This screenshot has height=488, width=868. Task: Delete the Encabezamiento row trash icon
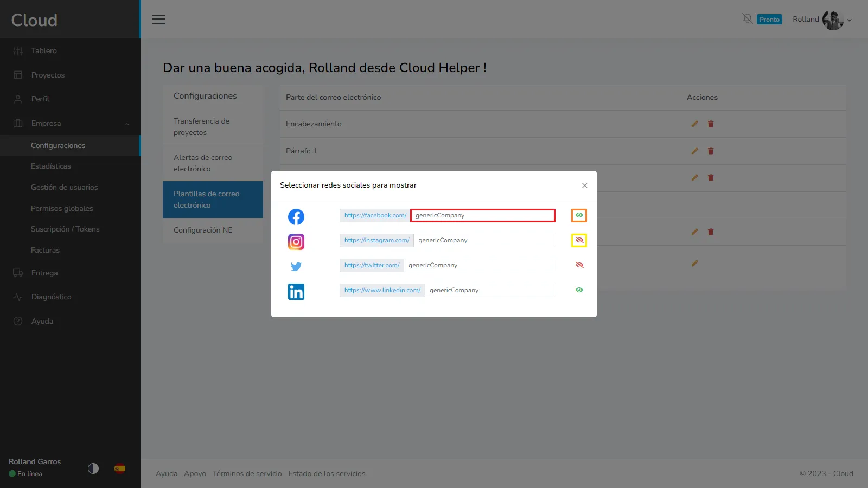click(711, 124)
